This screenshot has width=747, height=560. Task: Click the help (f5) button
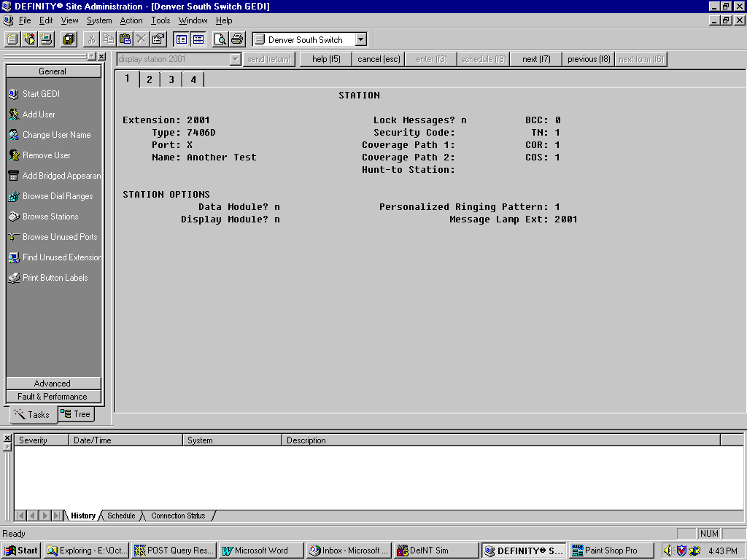tap(326, 59)
